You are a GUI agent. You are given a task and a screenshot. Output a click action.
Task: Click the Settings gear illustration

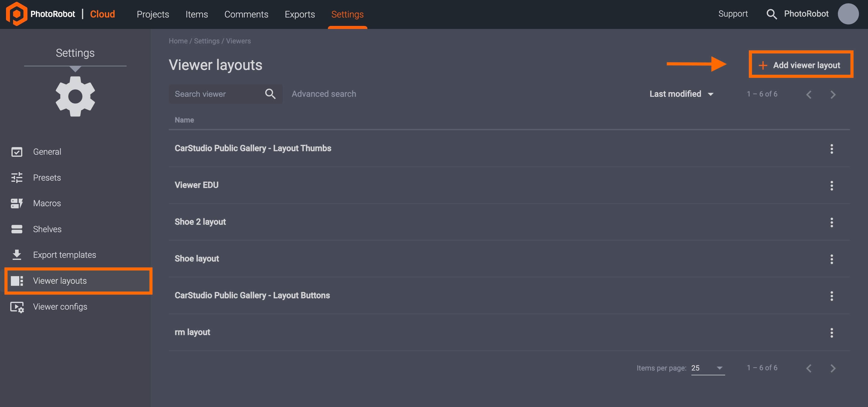click(x=75, y=96)
